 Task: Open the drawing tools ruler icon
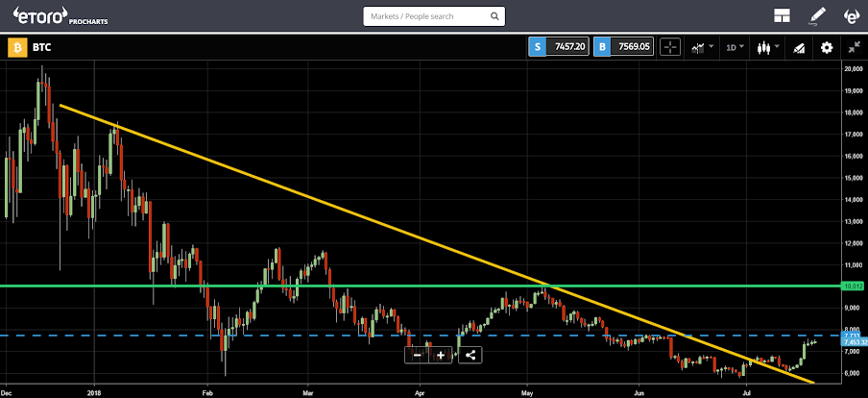[798, 48]
